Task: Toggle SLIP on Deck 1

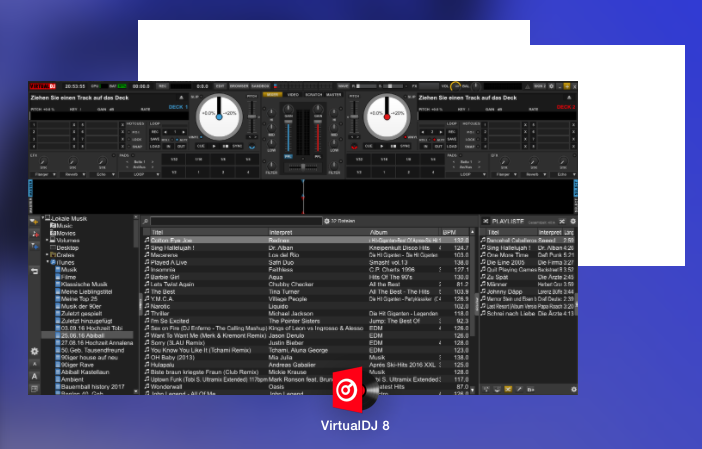Action: coord(195,97)
